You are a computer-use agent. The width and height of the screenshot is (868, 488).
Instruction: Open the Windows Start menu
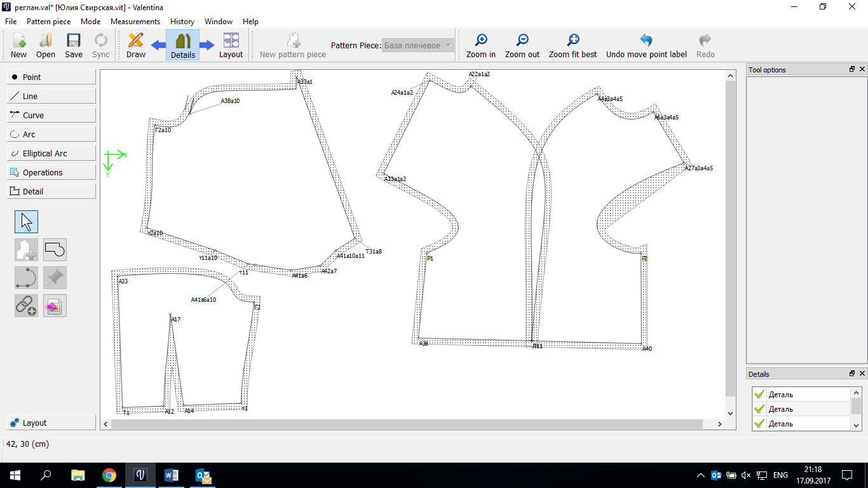(x=15, y=475)
